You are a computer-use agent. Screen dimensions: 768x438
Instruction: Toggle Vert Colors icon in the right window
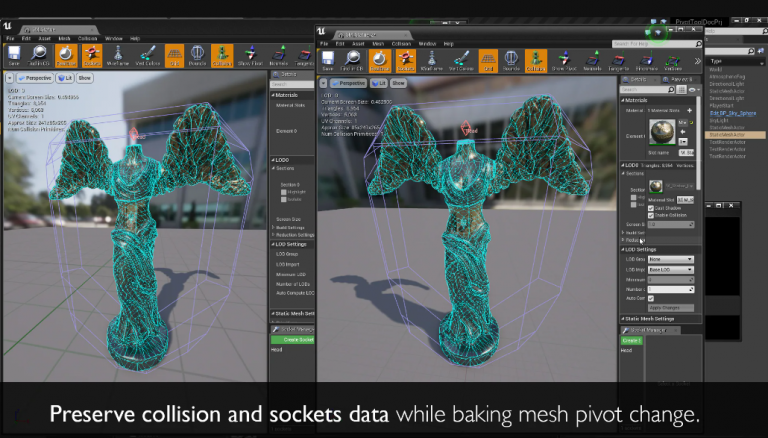pyautogui.click(x=461, y=61)
